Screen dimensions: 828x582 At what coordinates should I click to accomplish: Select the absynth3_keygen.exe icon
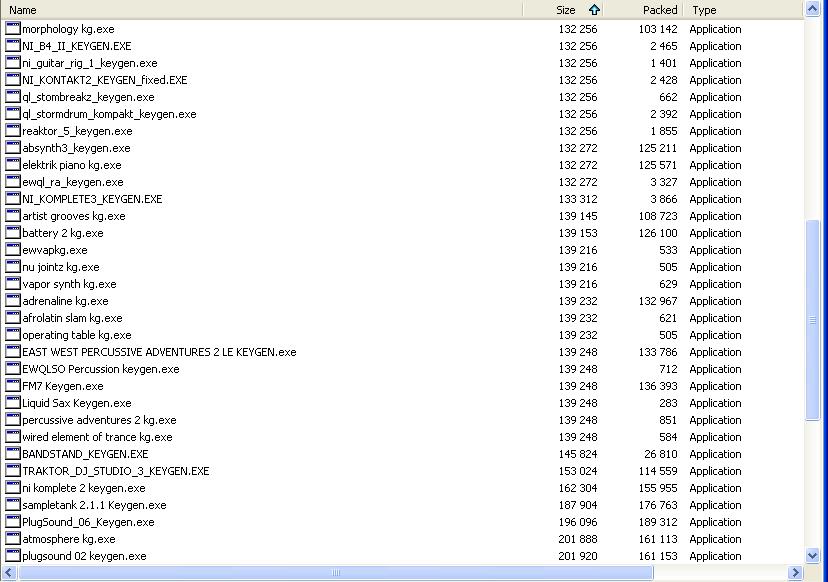(x=13, y=147)
